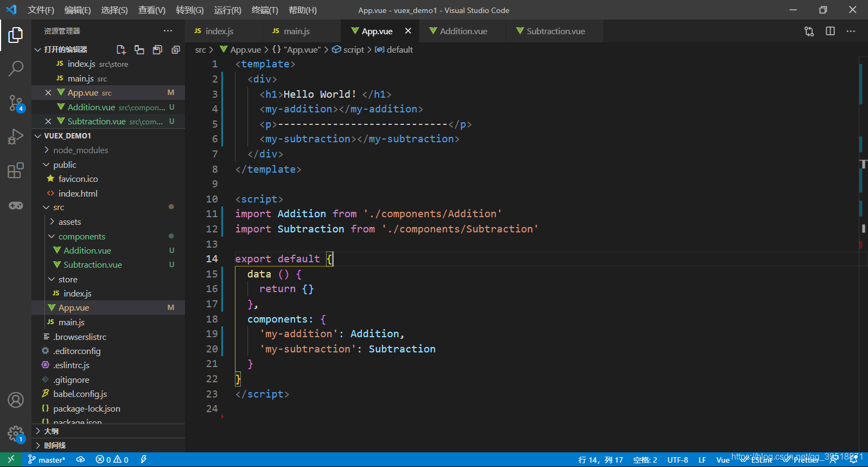Viewport: 868px width, 467px height.
Task: Change language mode via Vue status item
Action: pyautogui.click(x=723, y=459)
